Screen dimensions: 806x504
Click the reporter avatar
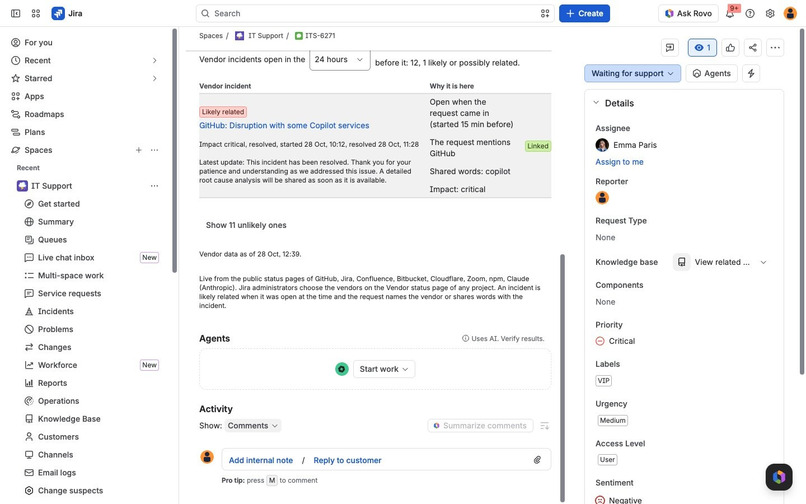[602, 197]
